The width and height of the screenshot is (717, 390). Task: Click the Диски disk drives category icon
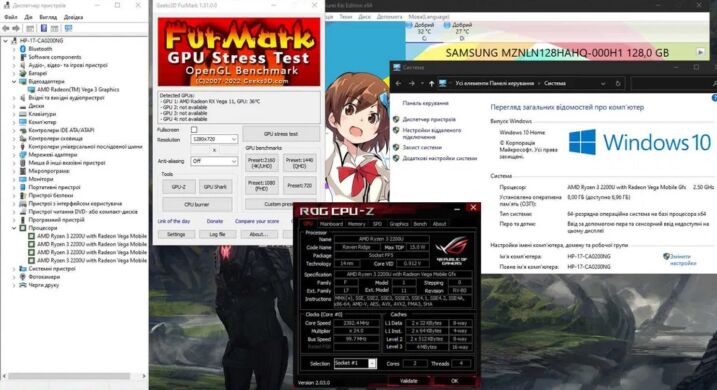click(22, 106)
